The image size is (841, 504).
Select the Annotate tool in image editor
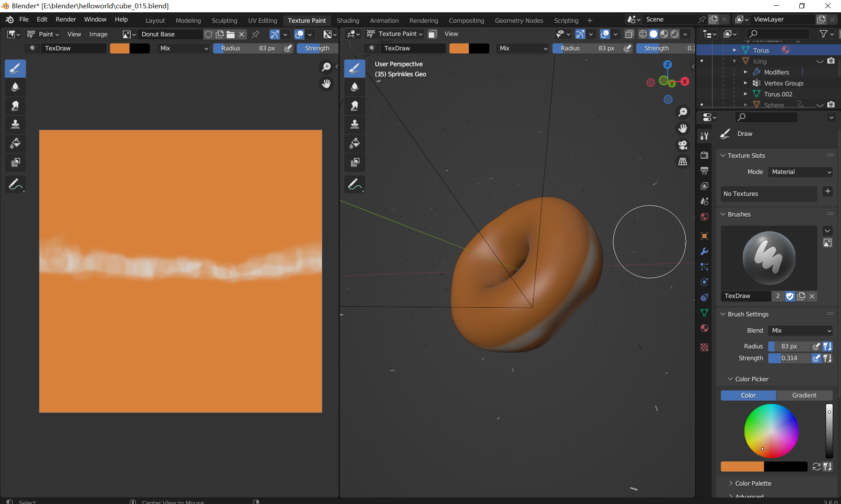(x=15, y=185)
